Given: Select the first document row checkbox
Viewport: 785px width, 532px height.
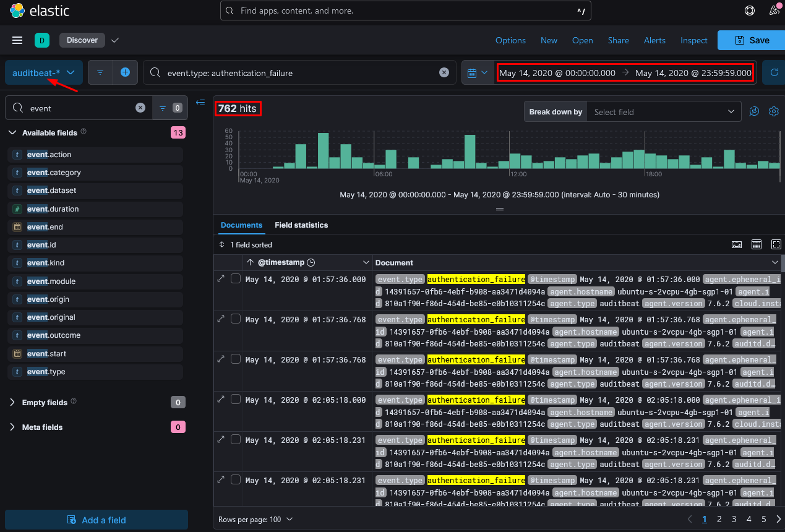Looking at the screenshot, I should pos(236,279).
